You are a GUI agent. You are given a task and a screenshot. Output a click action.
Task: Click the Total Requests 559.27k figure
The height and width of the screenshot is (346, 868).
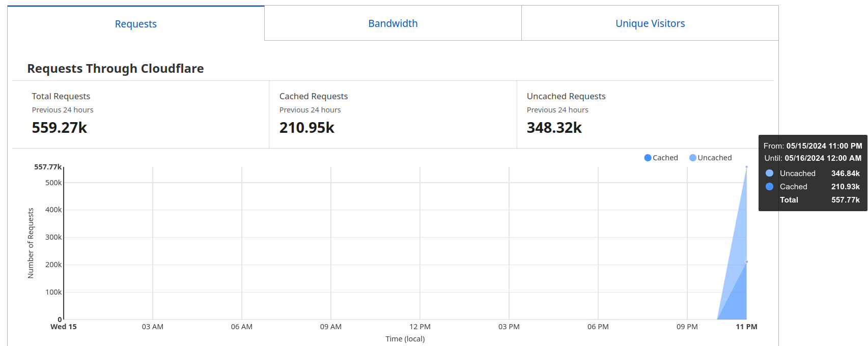[x=60, y=128]
